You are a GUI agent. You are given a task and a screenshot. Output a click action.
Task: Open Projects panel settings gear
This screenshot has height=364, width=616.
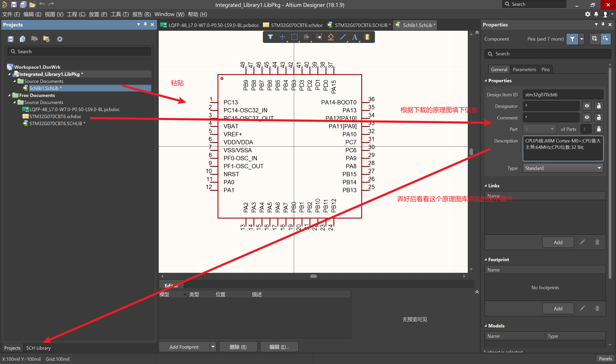60,39
